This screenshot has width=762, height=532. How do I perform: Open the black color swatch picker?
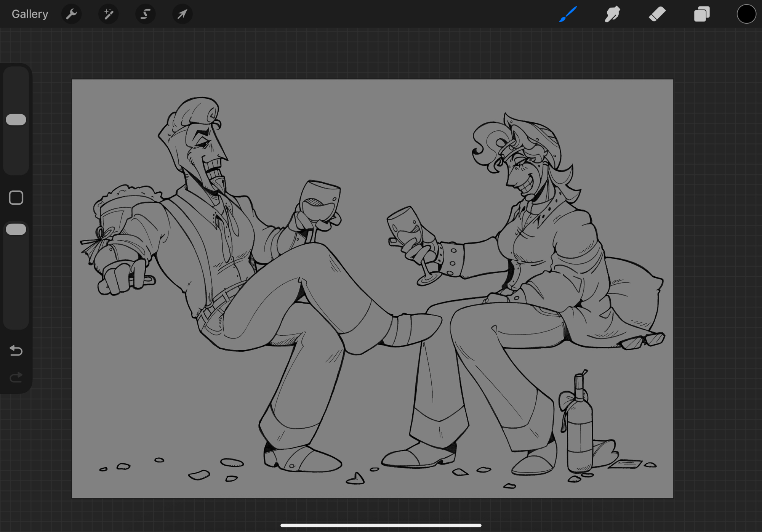tap(746, 14)
